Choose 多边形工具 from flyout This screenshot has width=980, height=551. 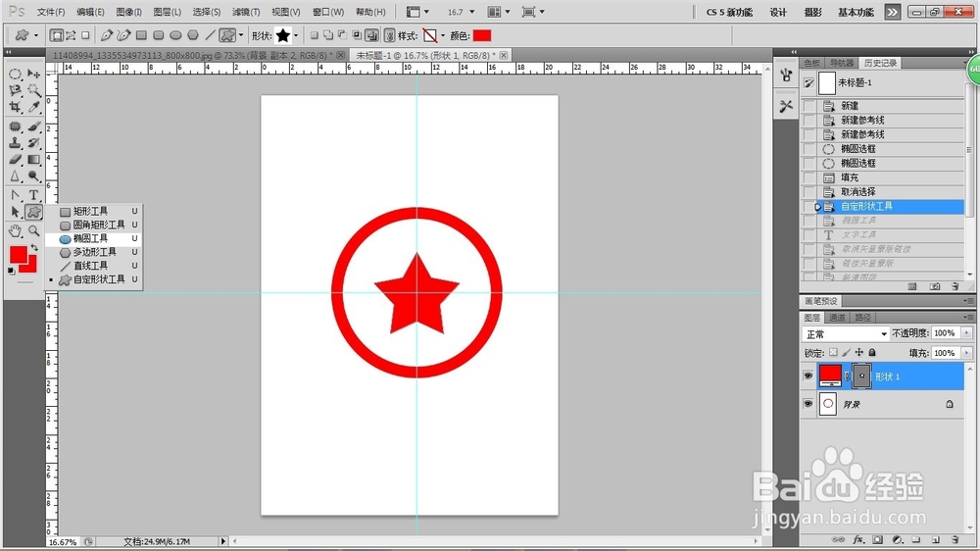pos(93,252)
